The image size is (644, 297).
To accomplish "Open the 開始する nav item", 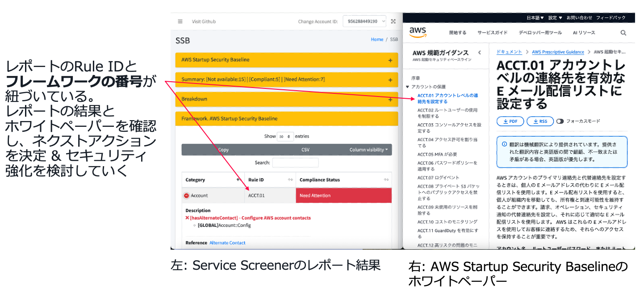I will pos(457,33).
